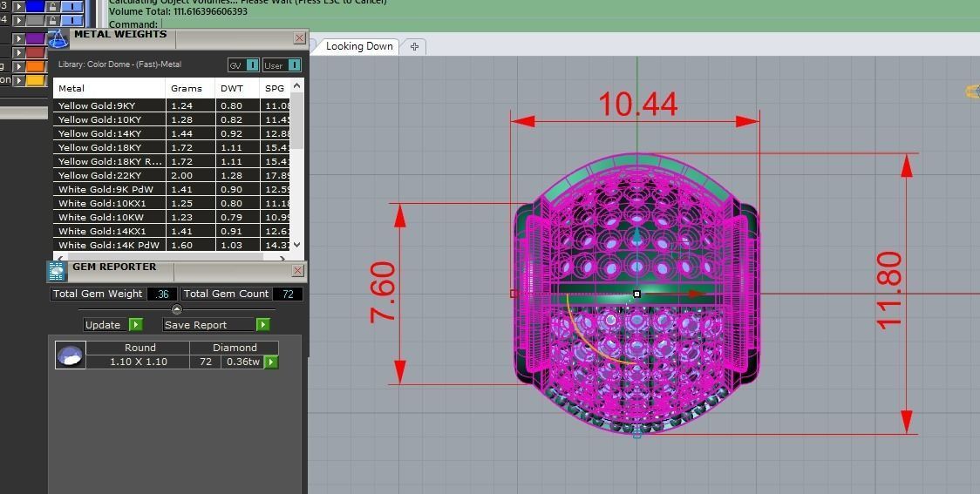This screenshot has width=980, height=494.
Task: Select the White Gold:14KX1 row
Action: coord(172,231)
